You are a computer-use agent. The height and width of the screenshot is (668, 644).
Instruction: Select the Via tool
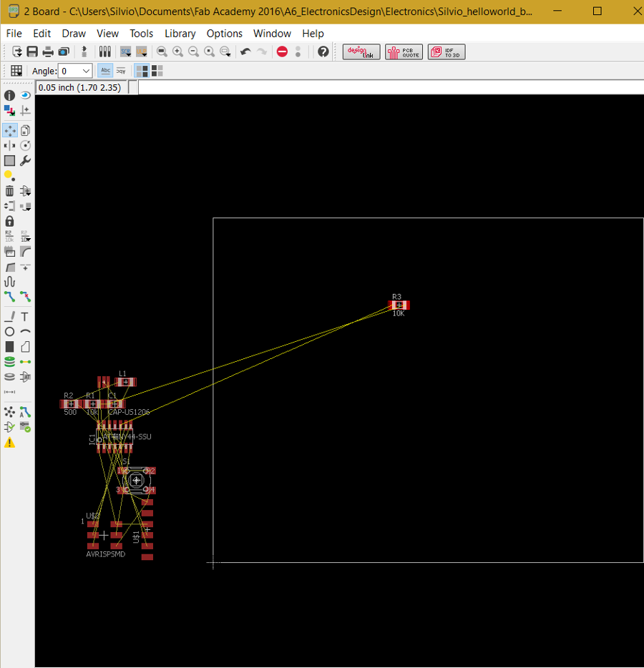(9, 362)
